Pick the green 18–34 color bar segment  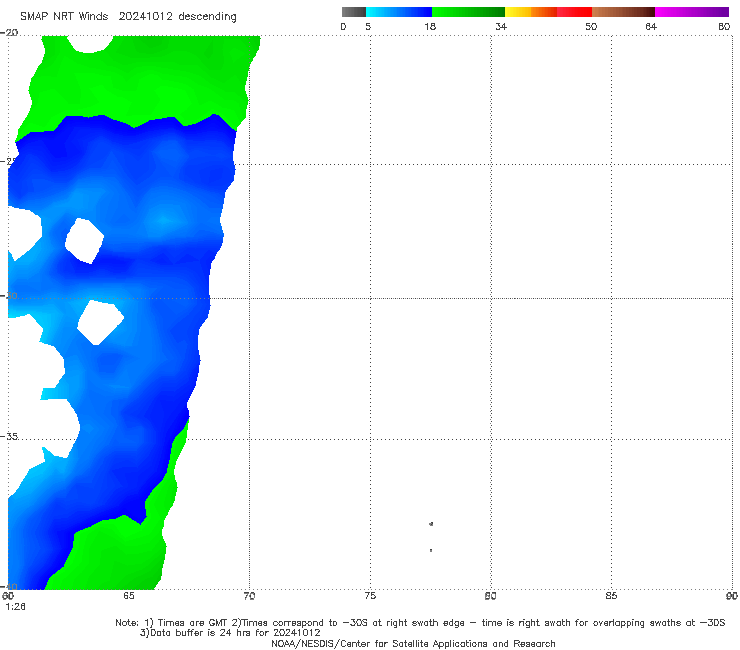468,12
